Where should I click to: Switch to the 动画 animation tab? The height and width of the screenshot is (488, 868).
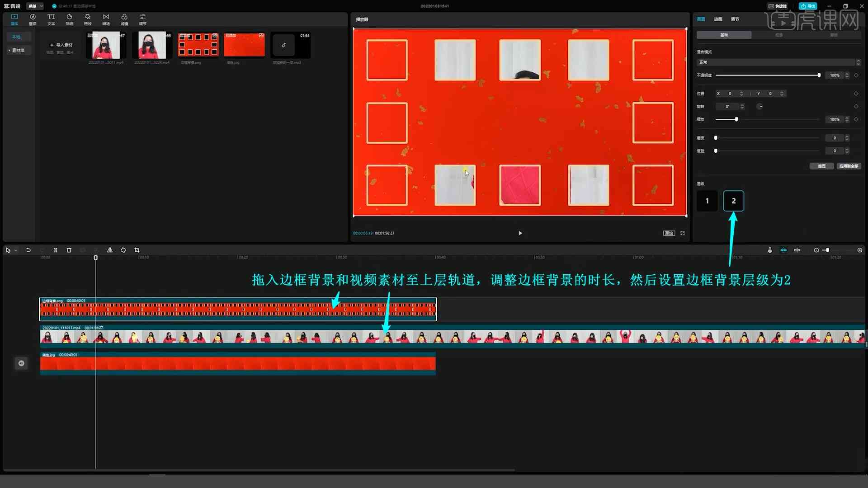click(718, 19)
